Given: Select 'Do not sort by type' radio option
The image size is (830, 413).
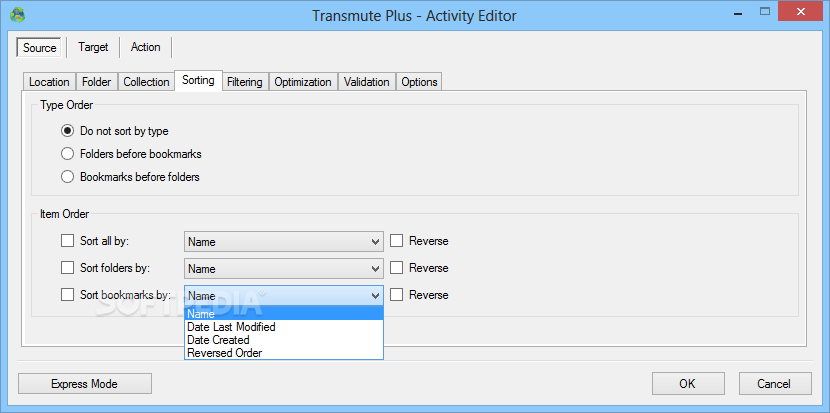Looking at the screenshot, I should (115, 131).
